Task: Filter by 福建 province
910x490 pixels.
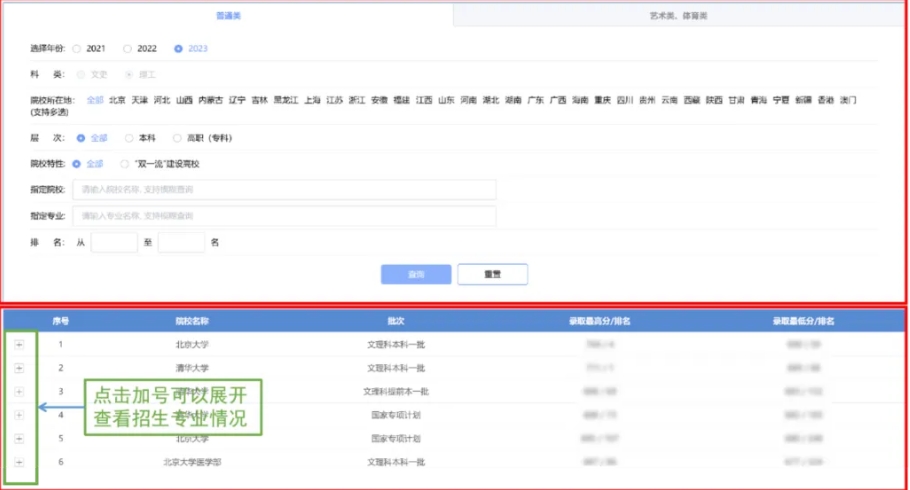Action: pos(402,100)
